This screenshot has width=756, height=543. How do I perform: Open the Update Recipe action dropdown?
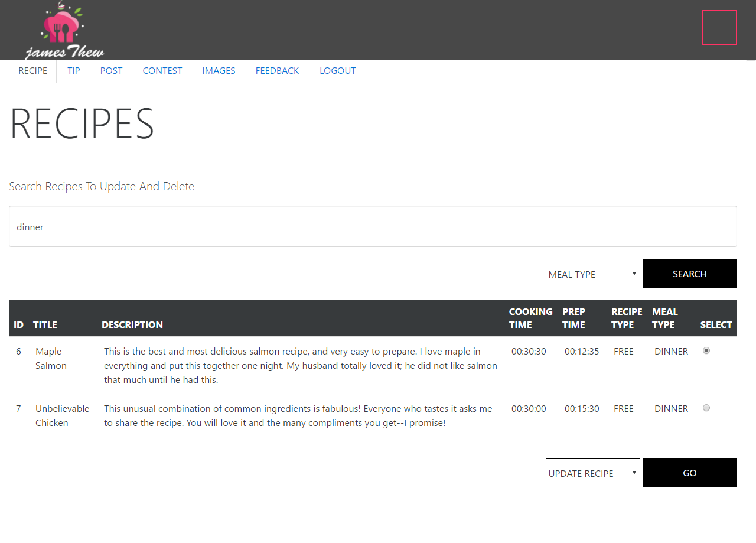[x=592, y=473]
